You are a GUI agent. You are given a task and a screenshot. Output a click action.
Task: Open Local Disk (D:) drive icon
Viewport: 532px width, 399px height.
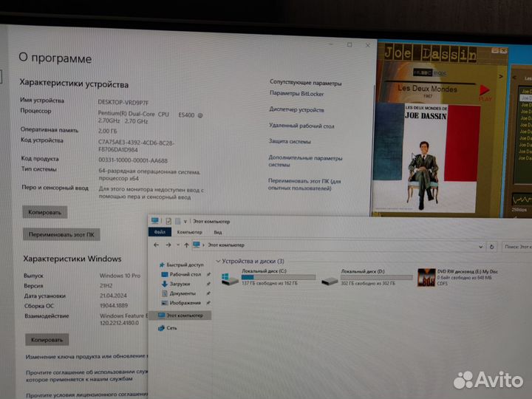pos(330,281)
